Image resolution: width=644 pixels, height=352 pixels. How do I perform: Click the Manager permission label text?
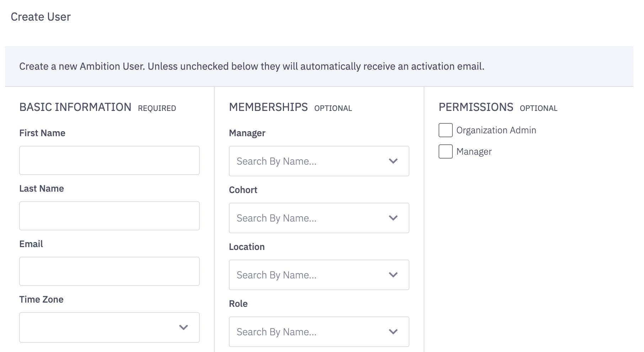point(474,152)
